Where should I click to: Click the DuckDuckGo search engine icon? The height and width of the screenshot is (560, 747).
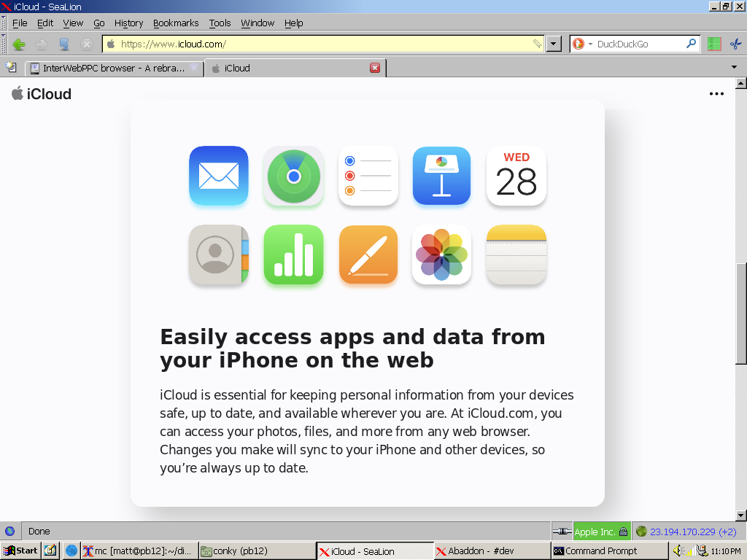tap(578, 44)
